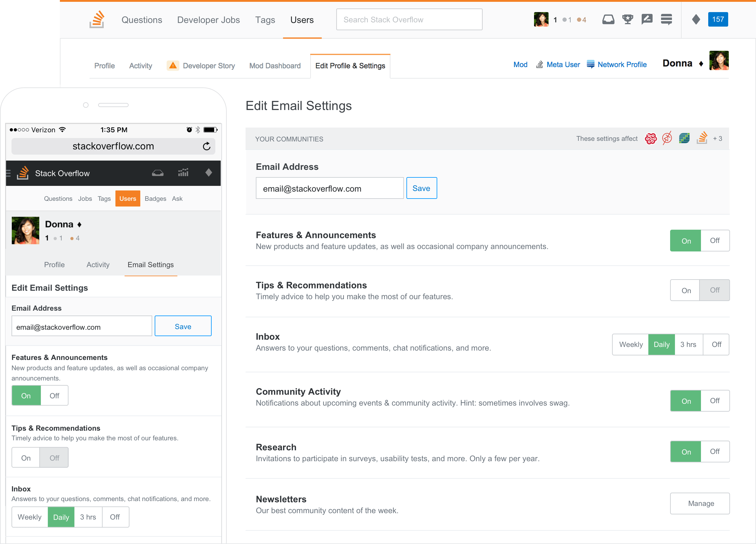Screen dimensions: 756x544
Task: Click the Stack Overflow logo in header
Action: [97, 19]
